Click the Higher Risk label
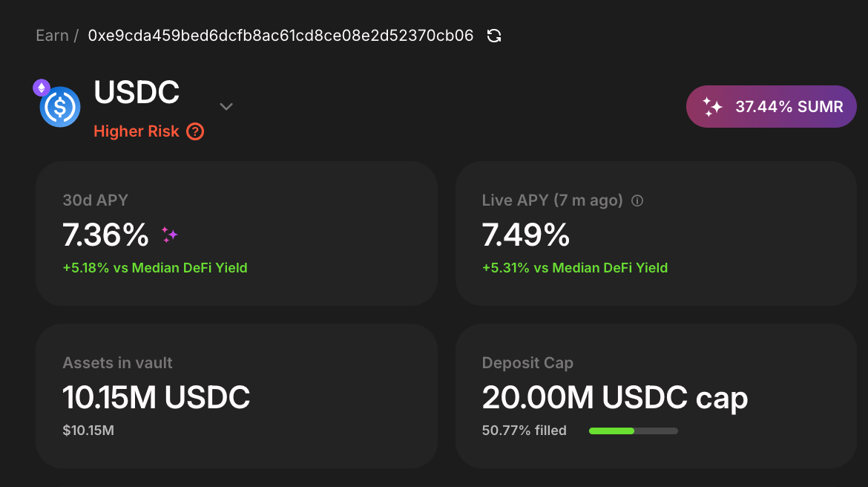The image size is (868, 487). tap(137, 131)
